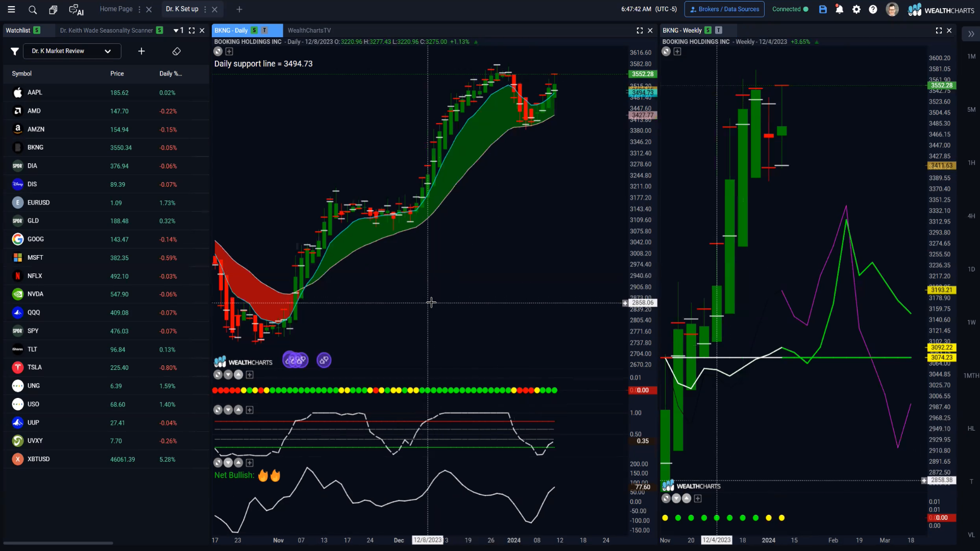Select the 1W timeframe button
Image resolution: width=980 pixels, height=551 pixels.
click(x=971, y=322)
